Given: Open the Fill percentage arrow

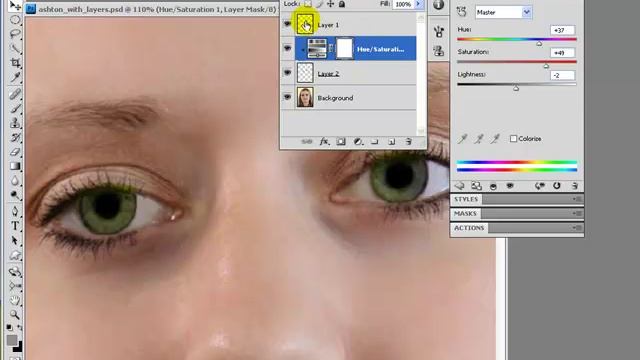Looking at the screenshot, I should [418, 4].
